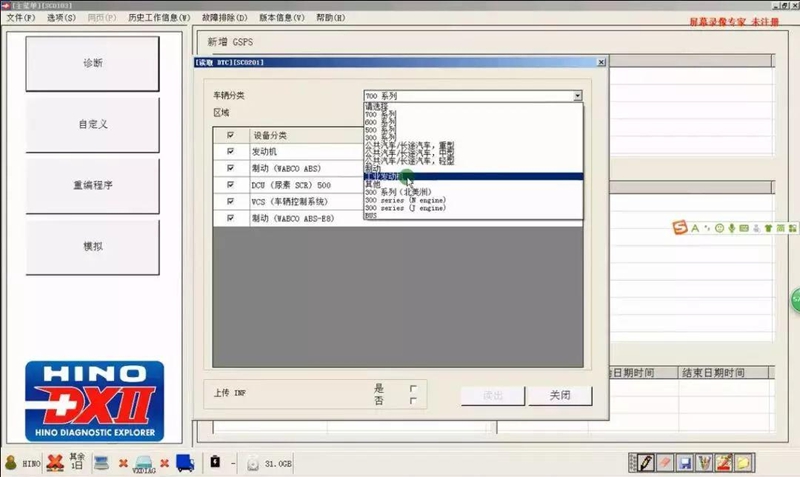This screenshot has height=477, width=800.
Task: Choose 'BUS' in the vehicle list
Action: 371,214
